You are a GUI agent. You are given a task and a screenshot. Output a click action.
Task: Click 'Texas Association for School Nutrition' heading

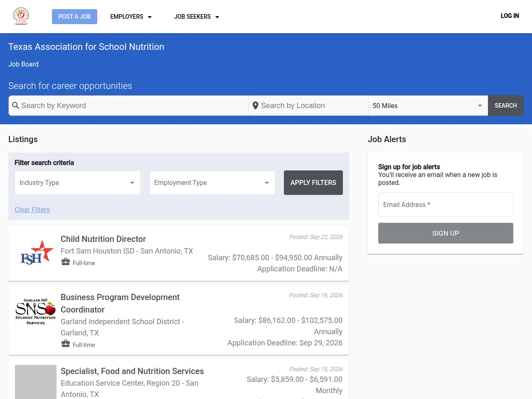point(86,47)
